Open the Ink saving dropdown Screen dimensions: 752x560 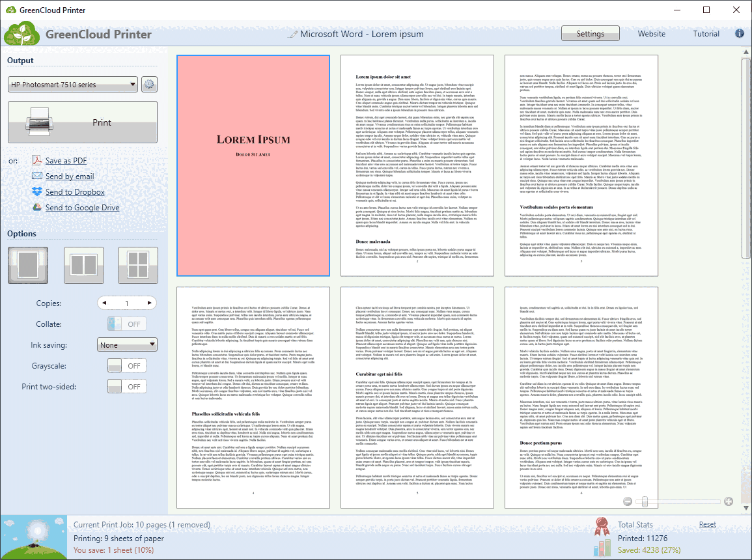click(x=127, y=344)
